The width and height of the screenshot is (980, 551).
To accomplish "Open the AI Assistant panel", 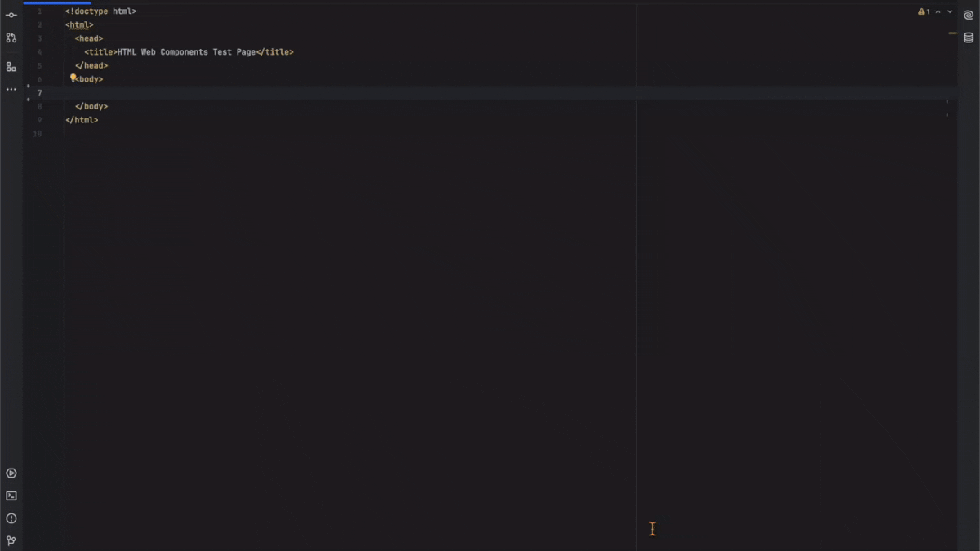I will (x=969, y=14).
